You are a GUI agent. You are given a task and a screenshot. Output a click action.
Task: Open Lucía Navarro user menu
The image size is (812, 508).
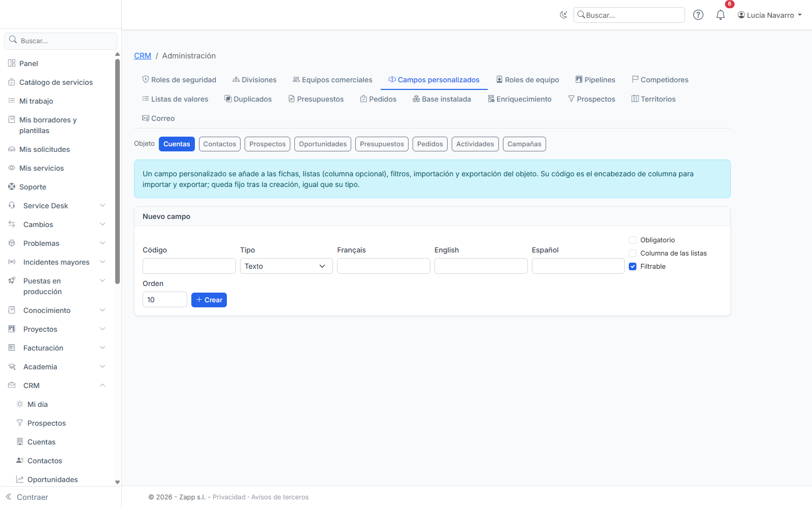pos(770,15)
